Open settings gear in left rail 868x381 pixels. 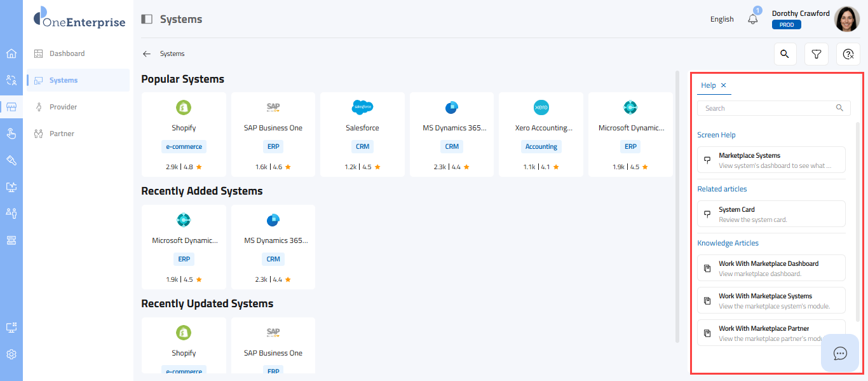coord(11,354)
